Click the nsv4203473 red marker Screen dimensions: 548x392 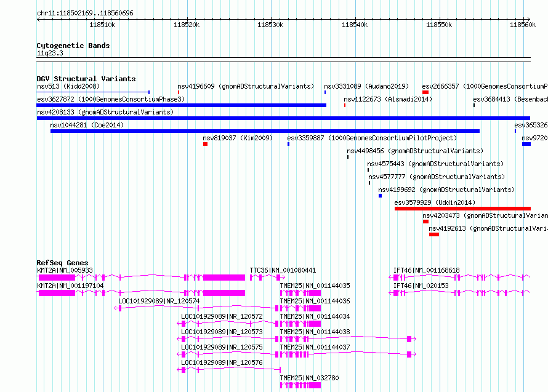tap(425, 222)
